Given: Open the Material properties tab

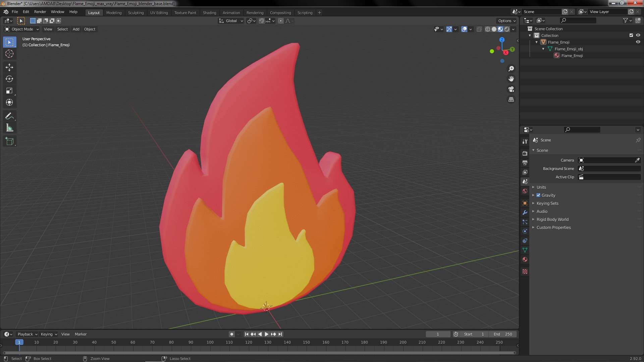Looking at the screenshot, I should pos(525,259).
